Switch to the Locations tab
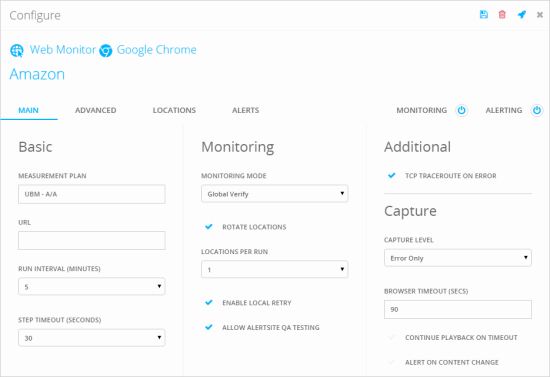This screenshot has width=550, height=377. click(174, 110)
